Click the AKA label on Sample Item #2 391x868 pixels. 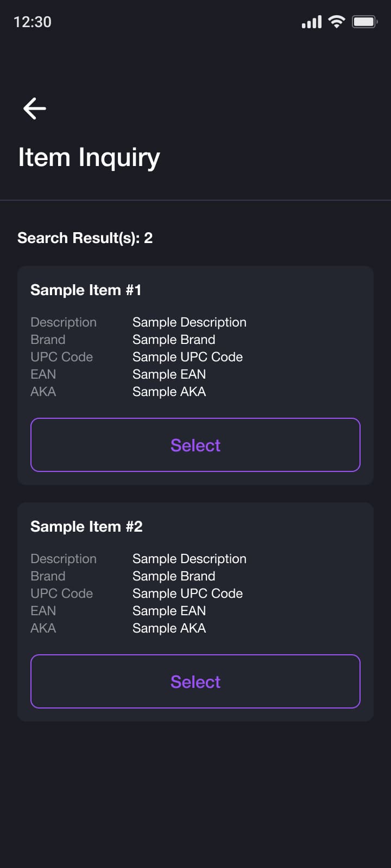(43, 628)
